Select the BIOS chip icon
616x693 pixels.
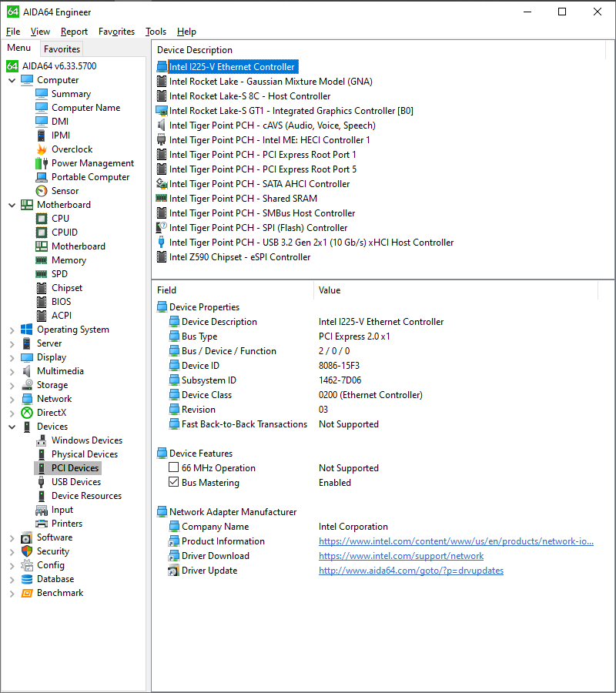tap(42, 302)
